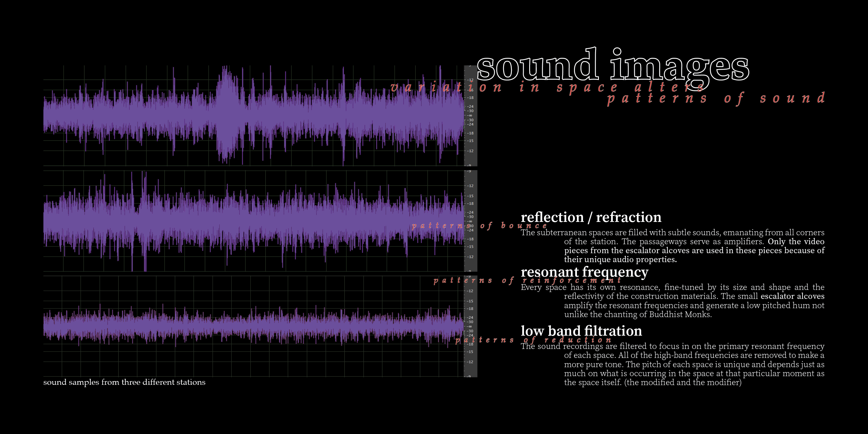This screenshot has width=868, height=434.
Task: Click the 'low band filtration' heading
Action: [x=581, y=331]
